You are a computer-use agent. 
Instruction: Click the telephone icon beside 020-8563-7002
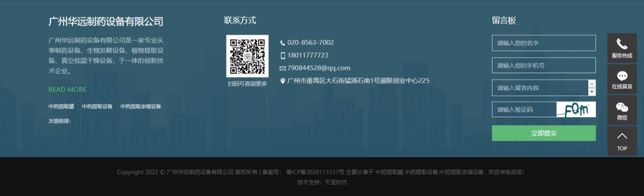[x=283, y=42]
